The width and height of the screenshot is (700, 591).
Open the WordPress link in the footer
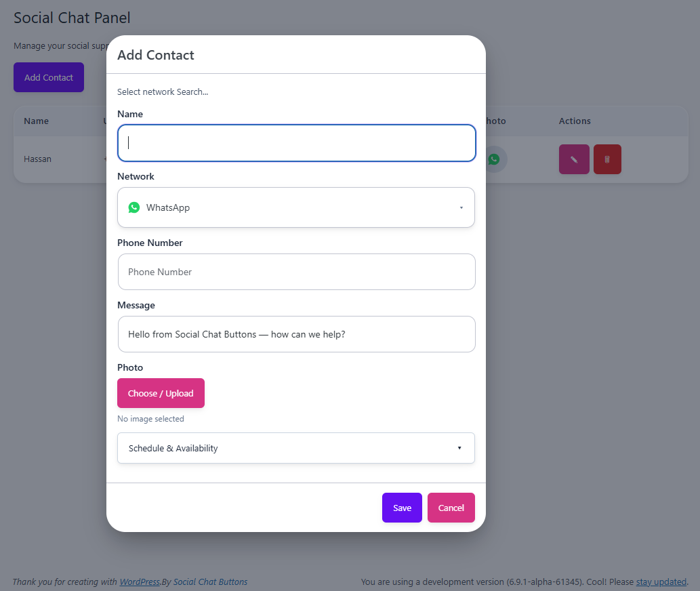pyautogui.click(x=139, y=582)
